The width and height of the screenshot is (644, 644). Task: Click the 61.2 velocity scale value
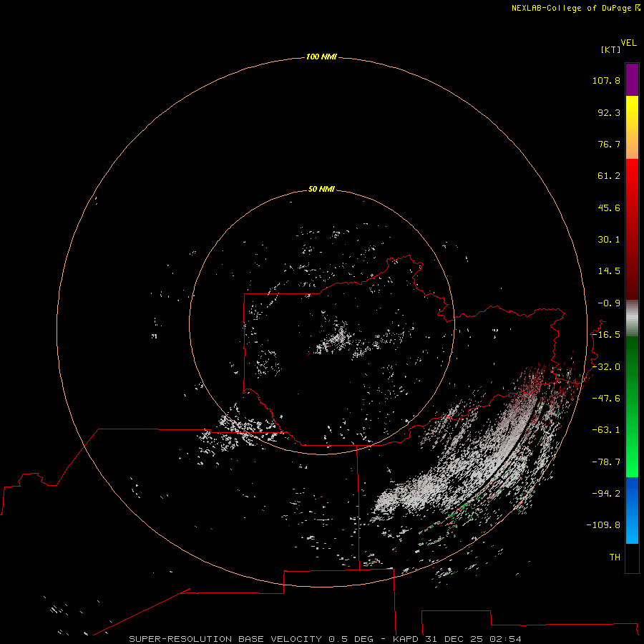click(x=609, y=176)
